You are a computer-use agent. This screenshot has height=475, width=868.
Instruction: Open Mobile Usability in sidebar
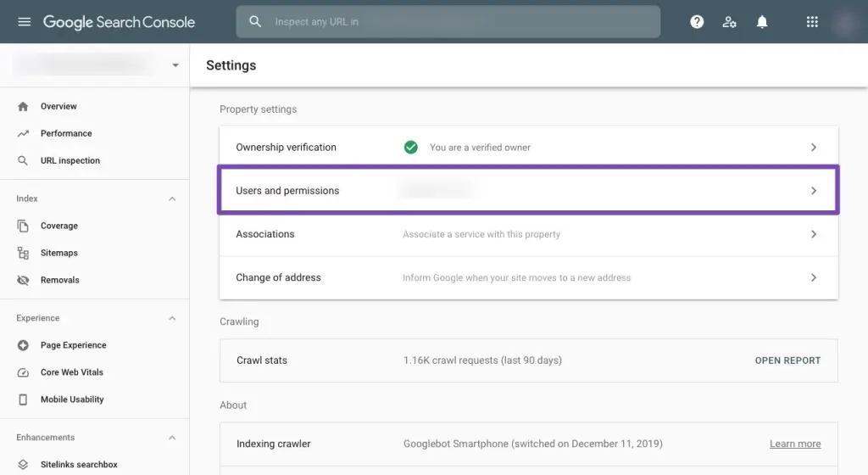click(x=72, y=400)
